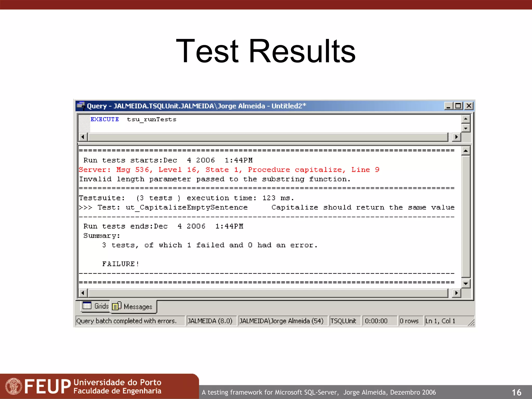This screenshot has height=399, width=532.
Task: Click tsu_runTests in the query editor
Action: 152,119
